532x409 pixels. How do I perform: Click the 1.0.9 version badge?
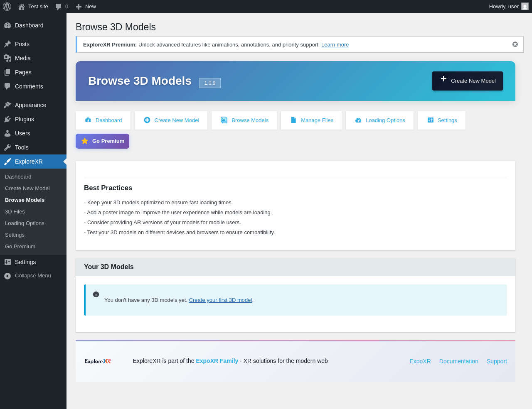tap(210, 83)
